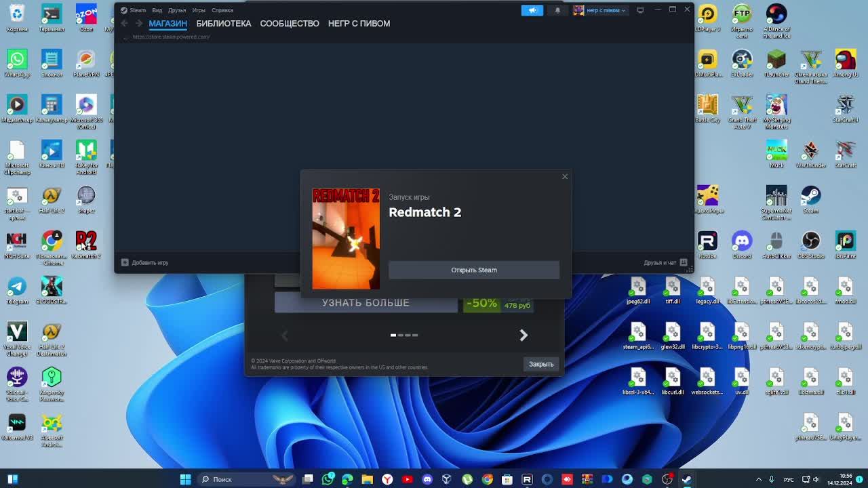Click the РУС language indicator
Image resolution: width=868 pixels, height=488 pixels.
[x=789, y=479]
